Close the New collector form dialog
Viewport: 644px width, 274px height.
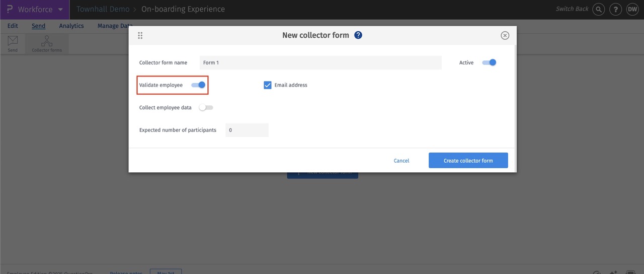click(505, 35)
